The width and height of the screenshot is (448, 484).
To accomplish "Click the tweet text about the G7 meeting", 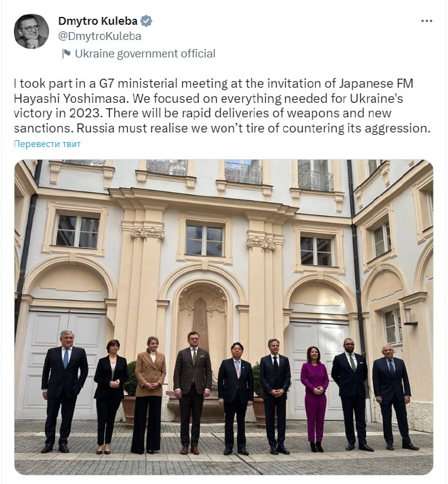I will click(x=221, y=106).
